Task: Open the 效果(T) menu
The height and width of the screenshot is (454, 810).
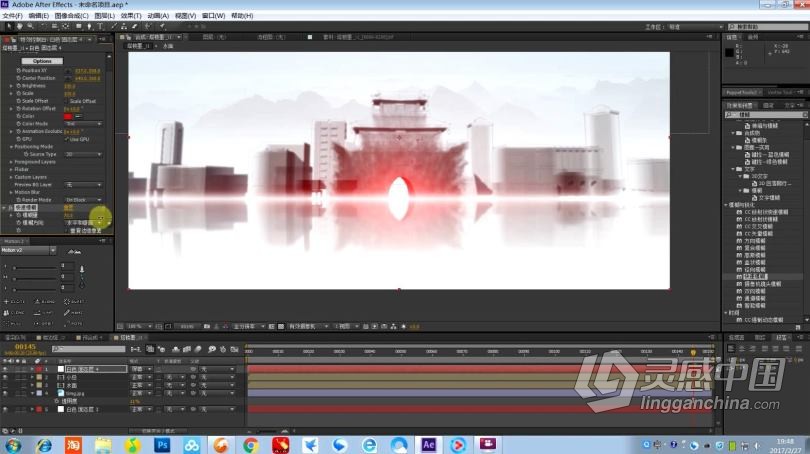Action: (x=131, y=16)
